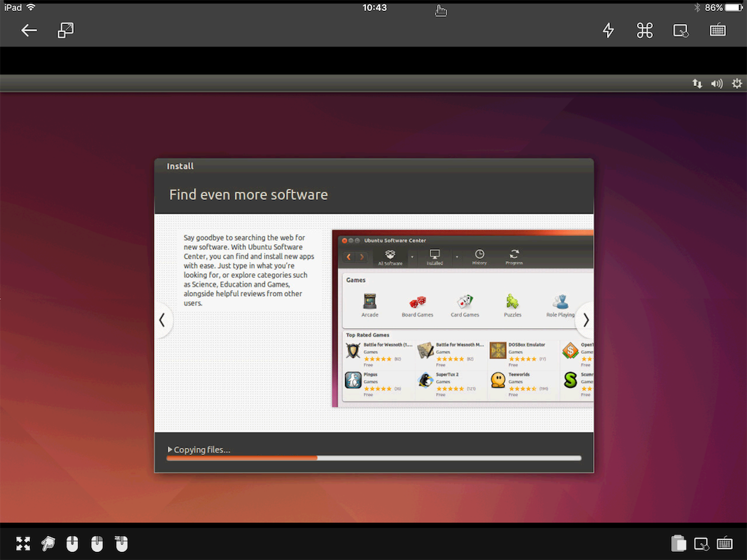Show the keyboard from the top bar
Image resolution: width=747 pixels, height=560 pixels.
pos(718,31)
